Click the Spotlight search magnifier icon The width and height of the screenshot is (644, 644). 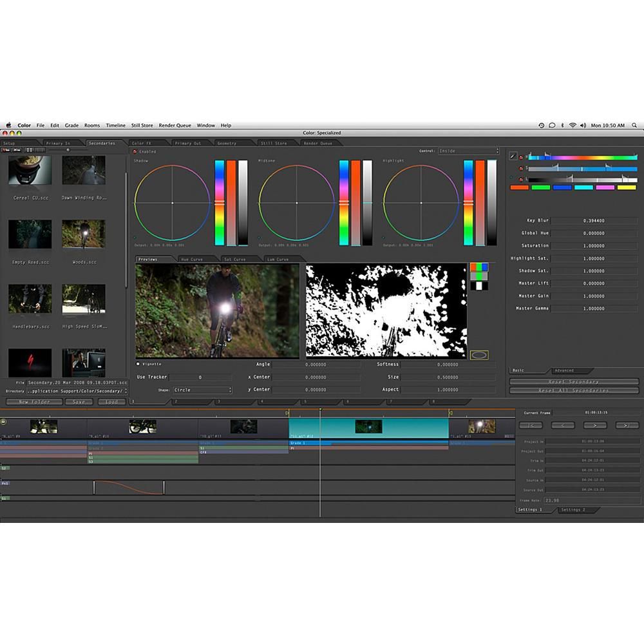click(x=634, y=126)
